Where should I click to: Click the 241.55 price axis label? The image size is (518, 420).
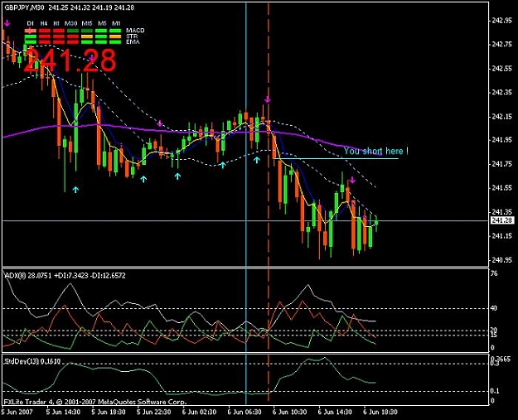point(501,188)
